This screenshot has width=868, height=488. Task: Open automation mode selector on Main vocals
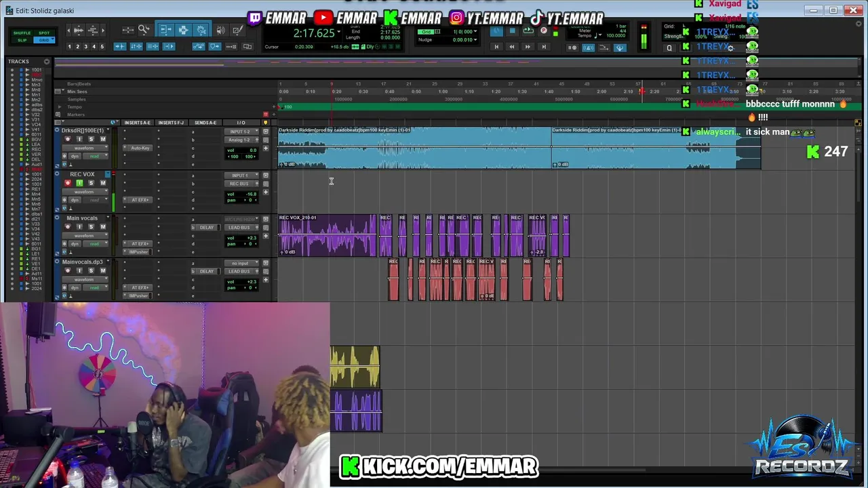(x=95, y=244)
